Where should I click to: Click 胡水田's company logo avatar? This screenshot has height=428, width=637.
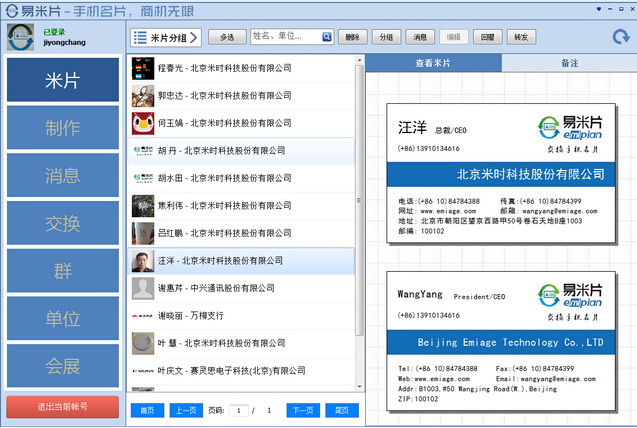pyautogui.click(x=143, y=178)
